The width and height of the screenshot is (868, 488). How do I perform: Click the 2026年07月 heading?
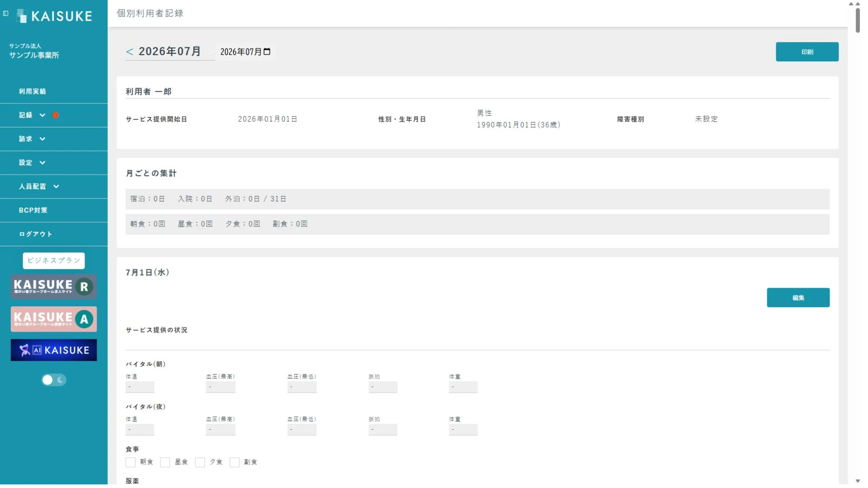(170, 52)
